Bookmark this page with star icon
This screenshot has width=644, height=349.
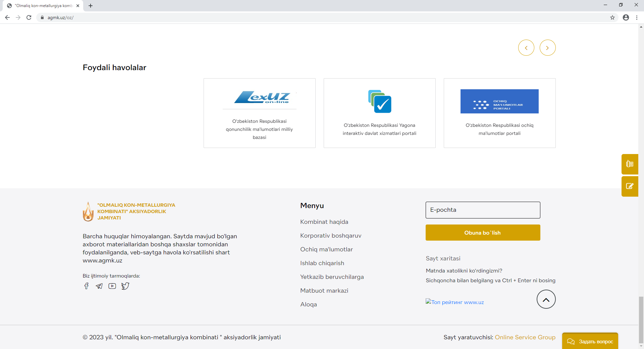(612, 17)
